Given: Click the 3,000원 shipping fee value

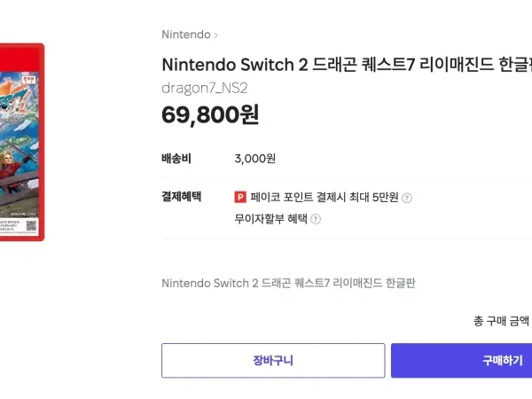Looking at the screenshot, I should point(255,159).
